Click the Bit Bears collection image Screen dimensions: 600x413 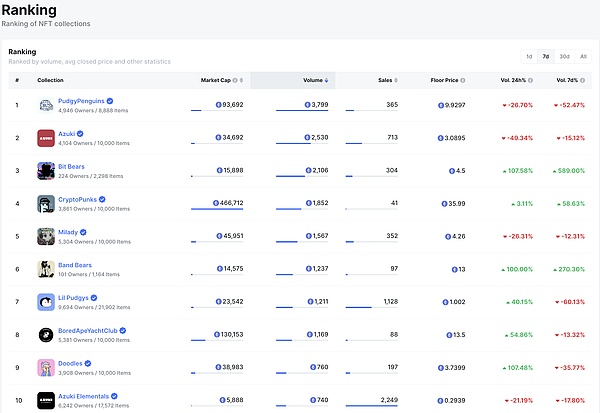[46, 171]
